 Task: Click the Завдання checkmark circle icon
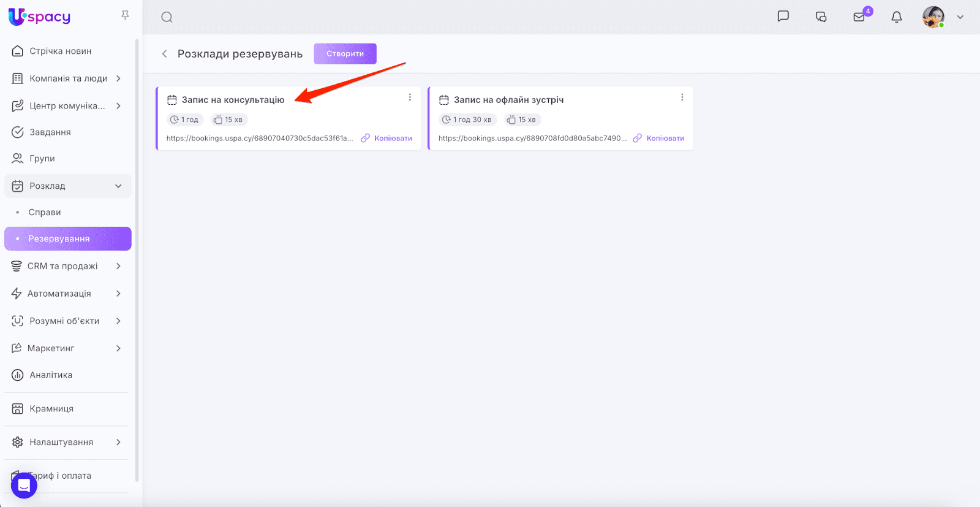18,132
